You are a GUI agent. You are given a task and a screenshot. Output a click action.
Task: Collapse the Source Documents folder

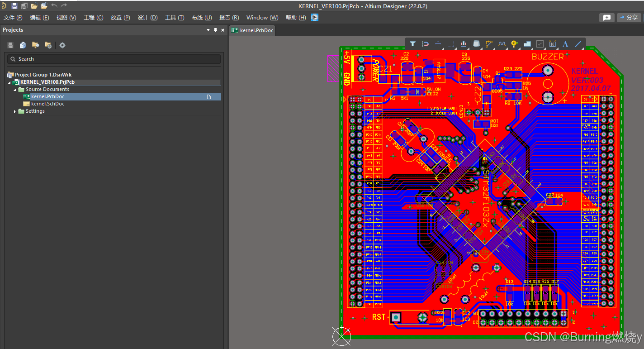[15, 90]
